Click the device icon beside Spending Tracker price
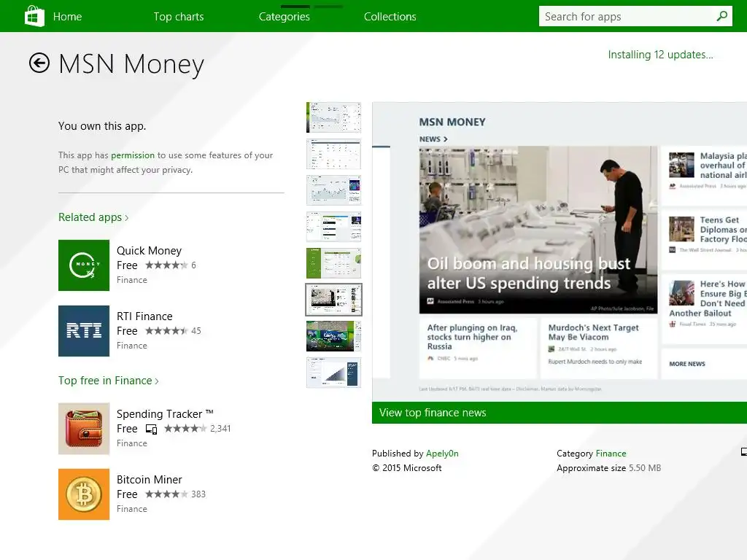The image size is (747, 560). (x=151, y=429)
